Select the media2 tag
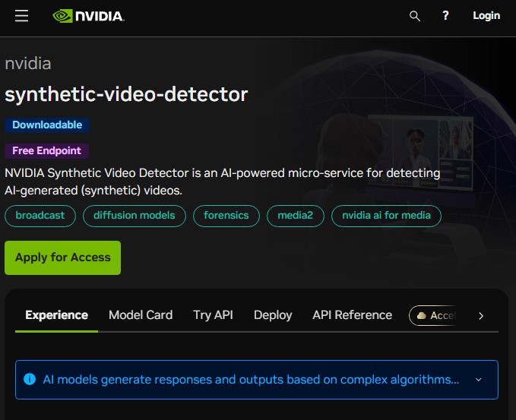516x420 pixels. coord(295,216)
